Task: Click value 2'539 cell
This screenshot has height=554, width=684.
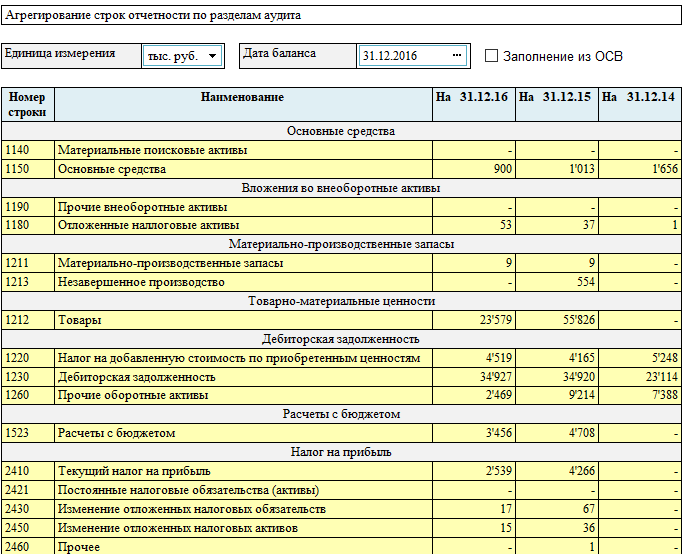Action: 473,471
